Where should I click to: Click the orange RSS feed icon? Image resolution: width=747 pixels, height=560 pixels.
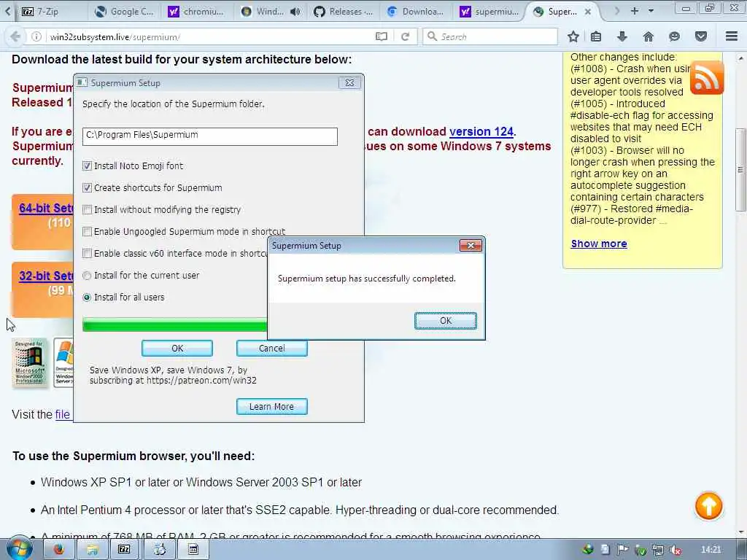point(707,77)
